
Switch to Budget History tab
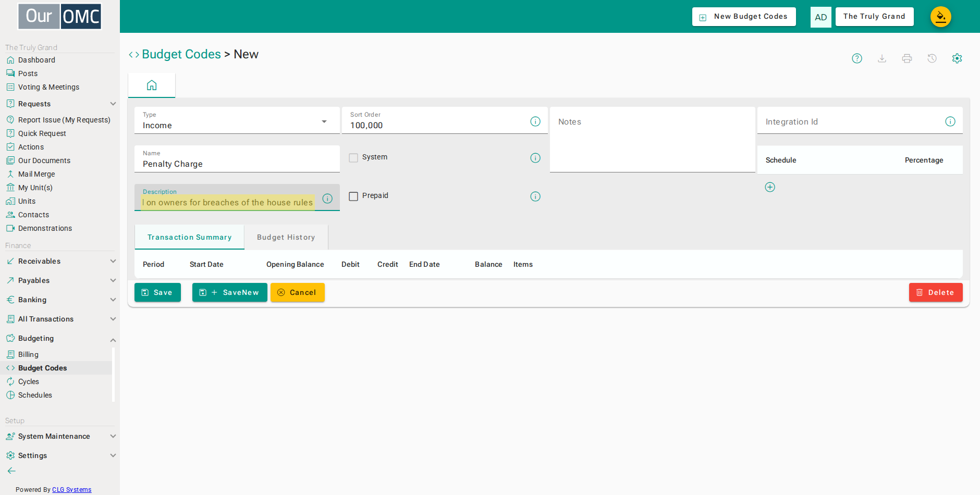coord(286,237)
